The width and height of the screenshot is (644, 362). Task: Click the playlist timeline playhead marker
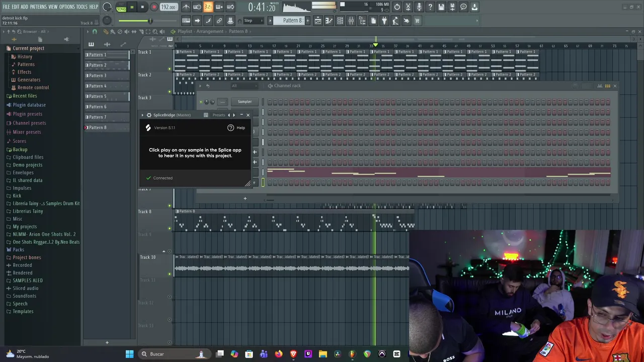[x=375, y=45]
